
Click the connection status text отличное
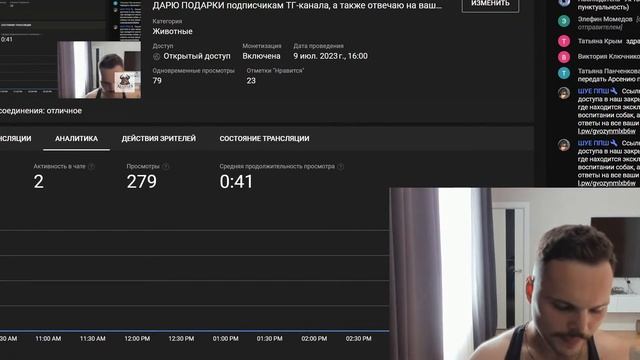[64, 111]
